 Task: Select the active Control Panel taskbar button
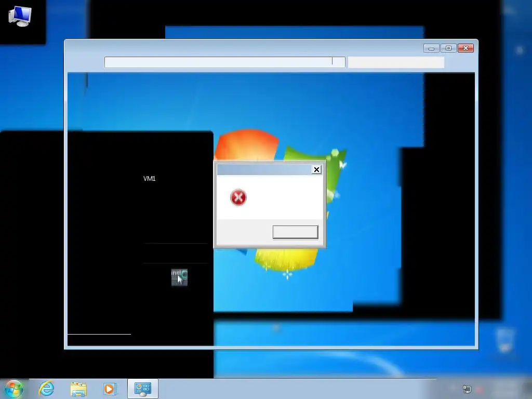143,389
